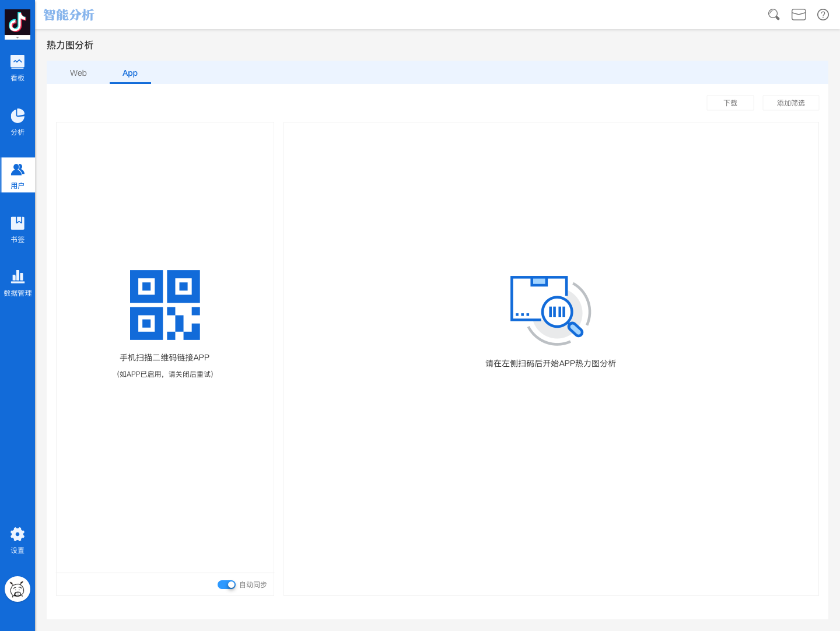Click the scan package illustration icon
840x631 pixels.
point(551,310)
